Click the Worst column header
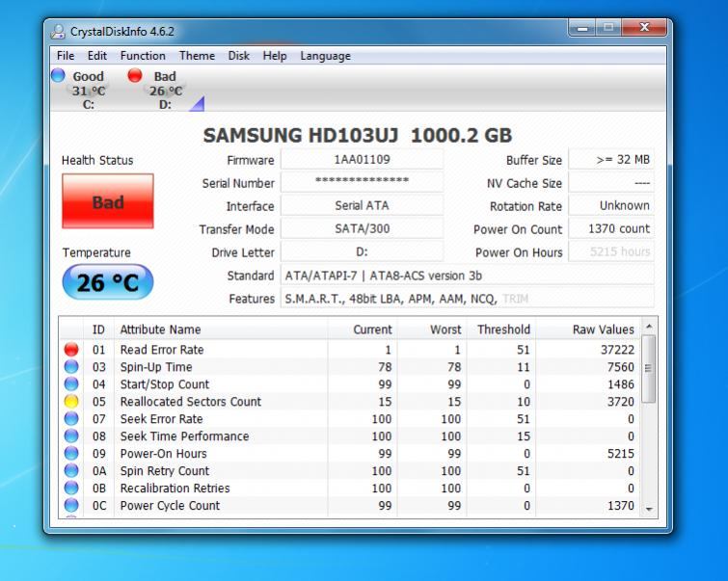Image resolution: width=728 pixels, height=581 pixels. 432,330
